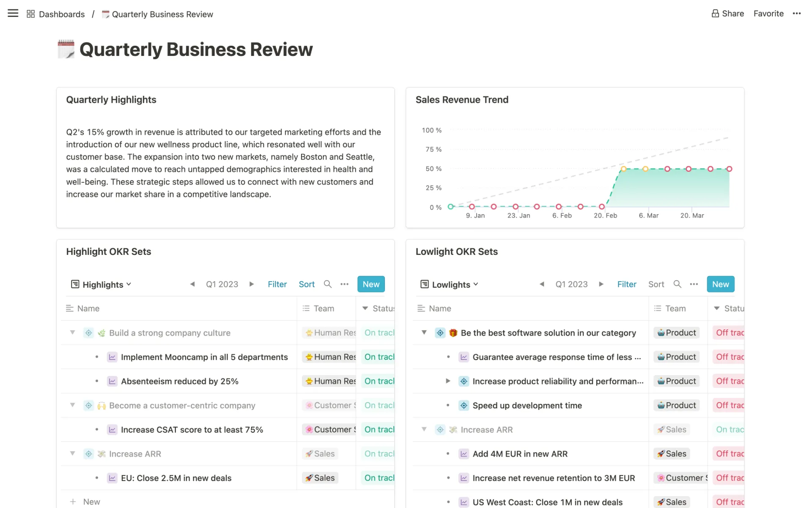The height and width of the screenshot is (508, 812).
Task: Click the more options icon in Lowlight OKRs
Action: pyautogui.click(x=694, y=284)
